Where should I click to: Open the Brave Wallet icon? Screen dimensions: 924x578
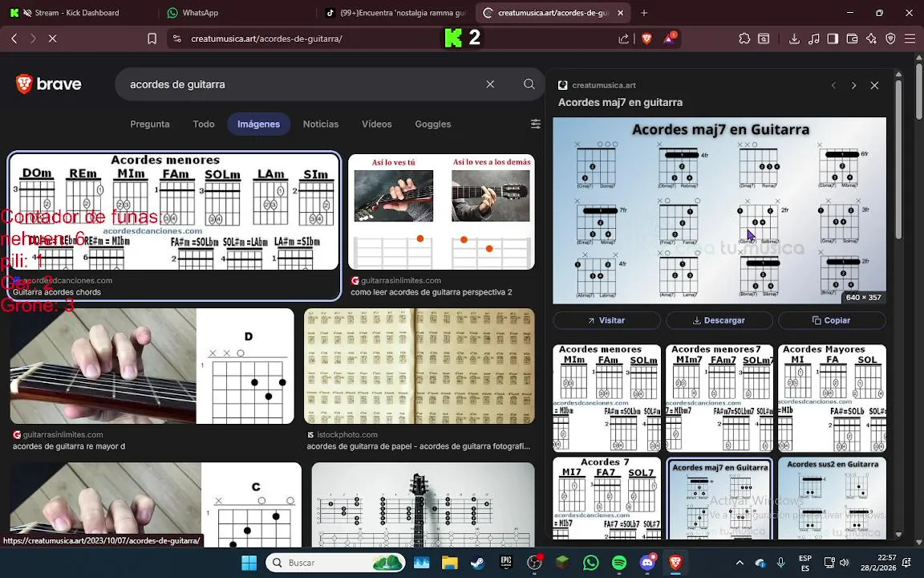(852, 39)
